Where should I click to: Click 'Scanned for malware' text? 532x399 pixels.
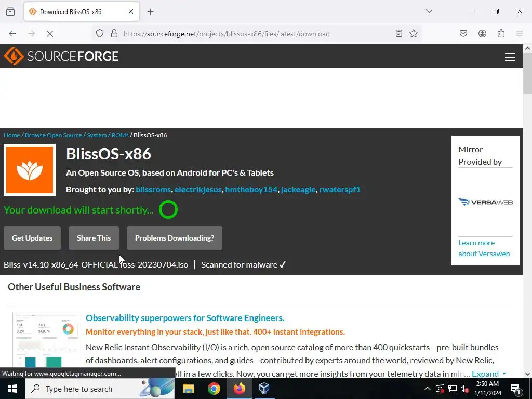pos(244,264)
